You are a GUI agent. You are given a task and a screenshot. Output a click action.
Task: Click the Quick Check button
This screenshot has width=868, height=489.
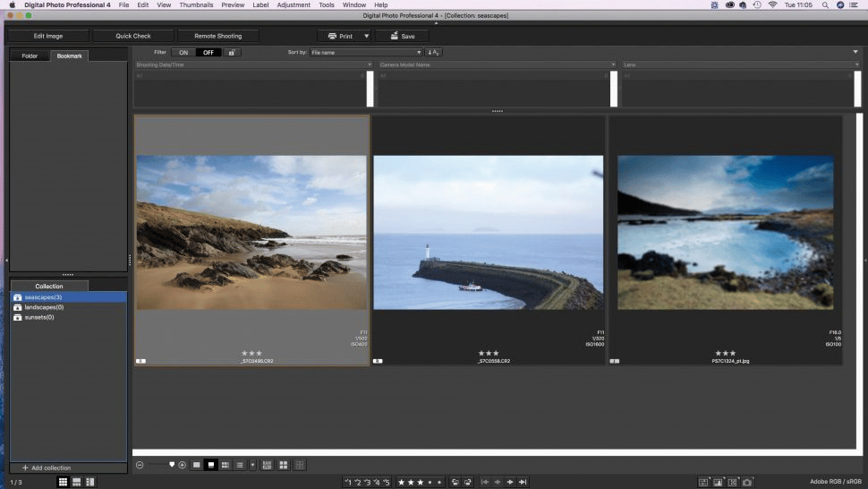coord(132,36)
